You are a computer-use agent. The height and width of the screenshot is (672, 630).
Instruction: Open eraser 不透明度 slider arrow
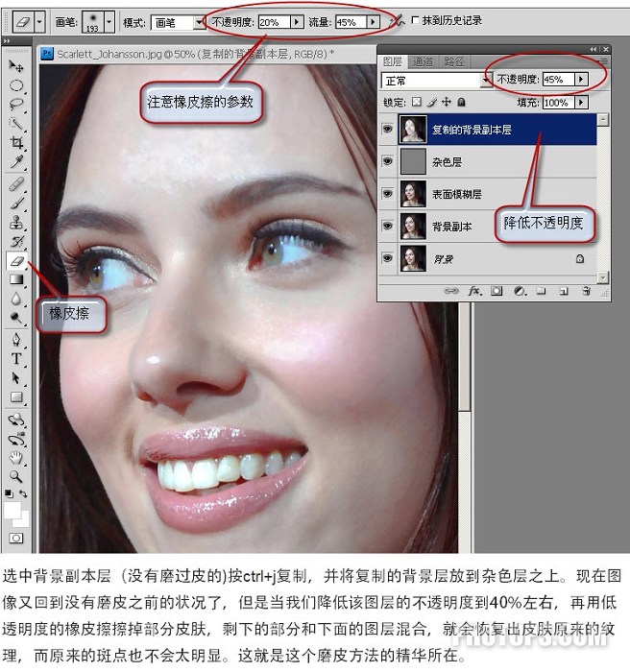click(x=297, y=21)
